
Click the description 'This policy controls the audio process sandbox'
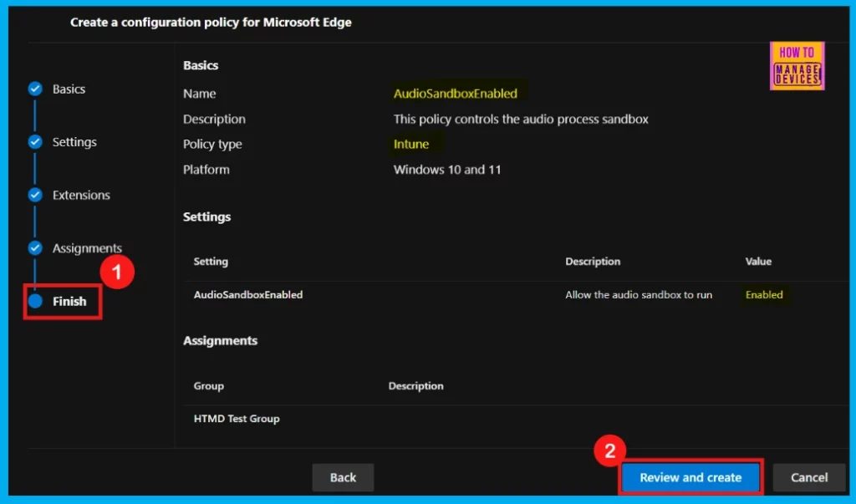click(521, 119)
